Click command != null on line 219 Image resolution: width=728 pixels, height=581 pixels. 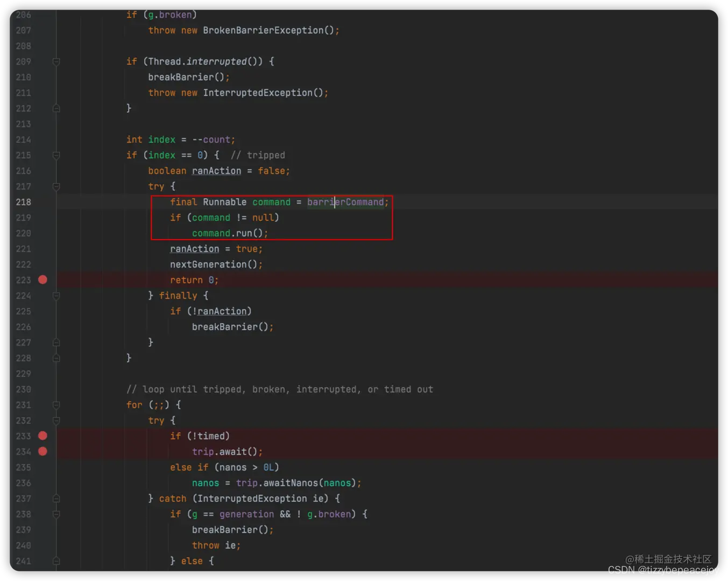tap(233, 218)
